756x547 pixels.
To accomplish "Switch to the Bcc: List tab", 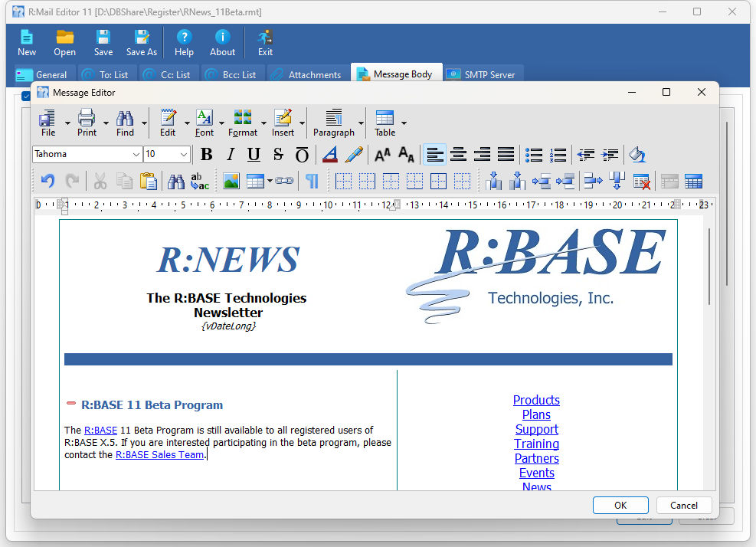I will coord(232,75).
